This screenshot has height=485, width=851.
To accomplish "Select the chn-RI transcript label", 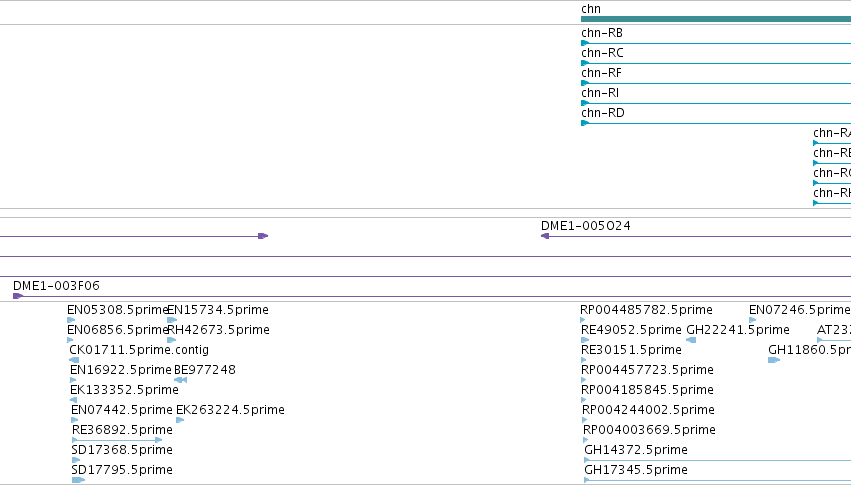I will click(600, 93).
